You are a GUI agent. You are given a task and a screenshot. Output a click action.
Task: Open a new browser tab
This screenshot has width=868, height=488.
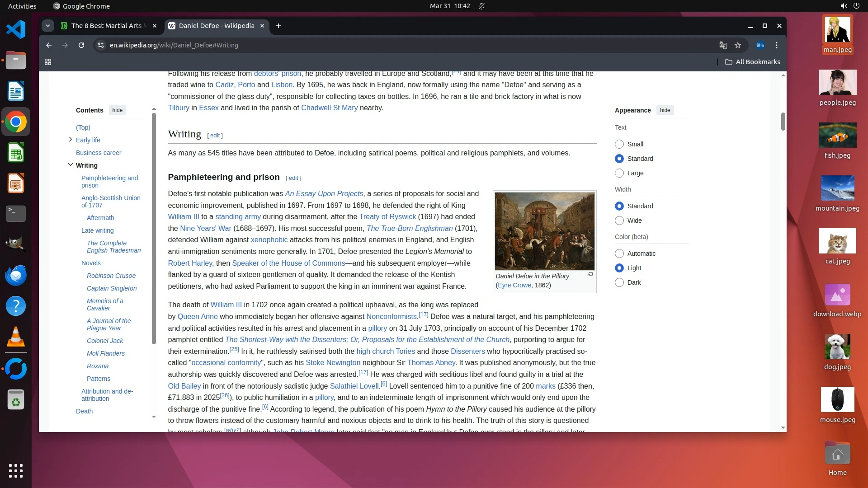point(278,26)
